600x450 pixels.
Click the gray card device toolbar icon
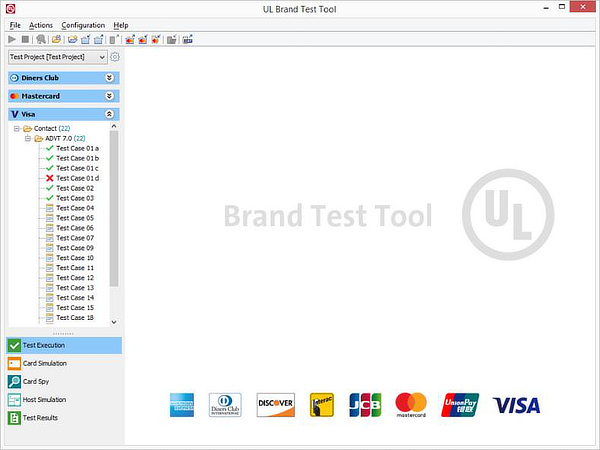(114, 39)
